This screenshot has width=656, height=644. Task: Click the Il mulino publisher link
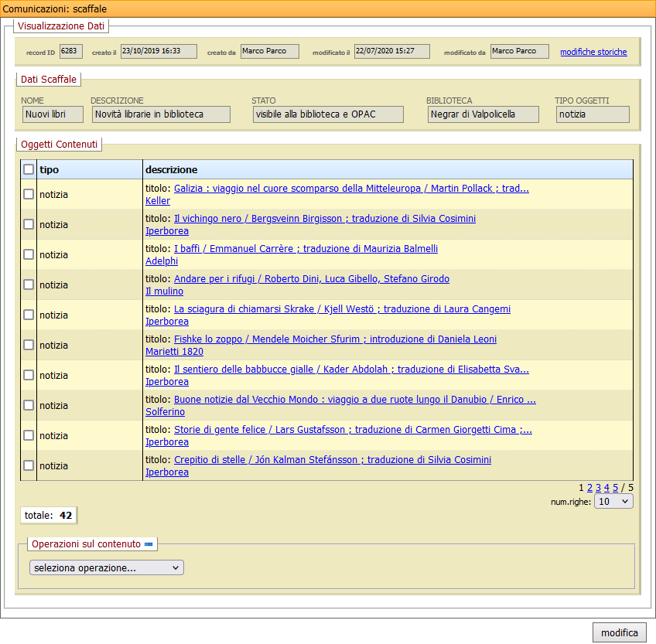[x=164, y=291]
